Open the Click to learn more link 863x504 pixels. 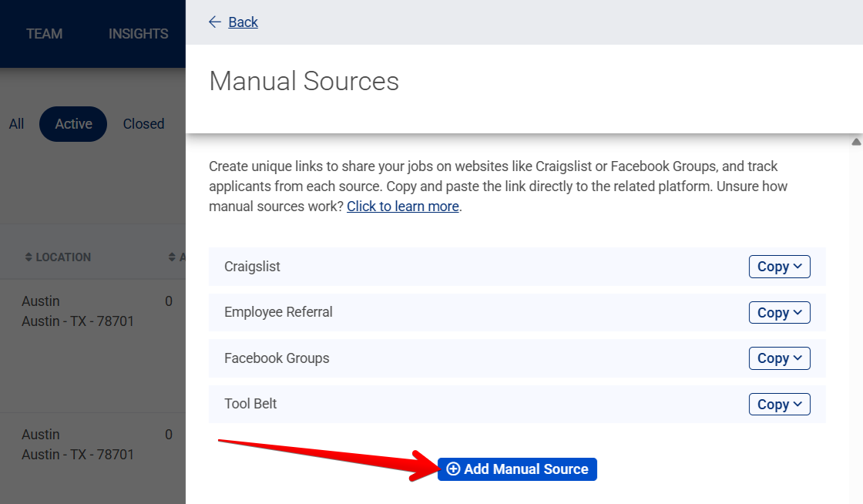402,206
